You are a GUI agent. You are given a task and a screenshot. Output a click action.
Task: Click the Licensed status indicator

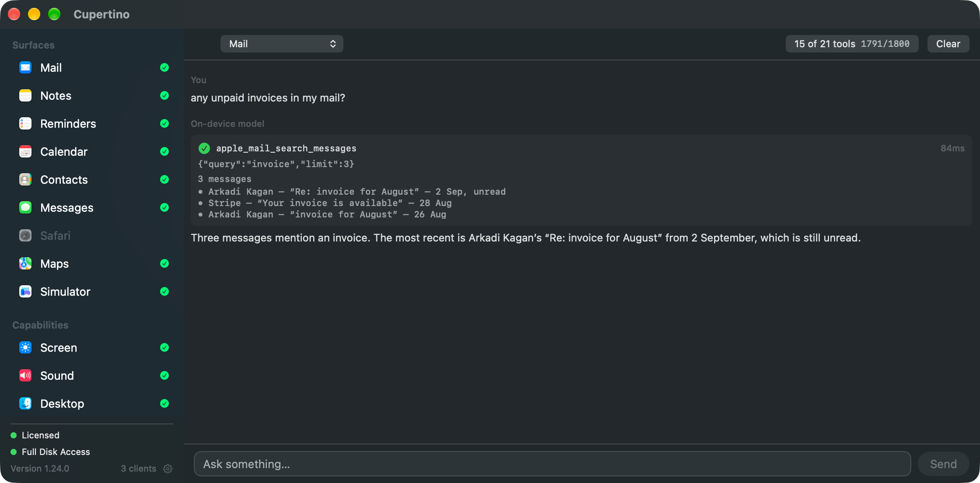[x=35, y=435]
